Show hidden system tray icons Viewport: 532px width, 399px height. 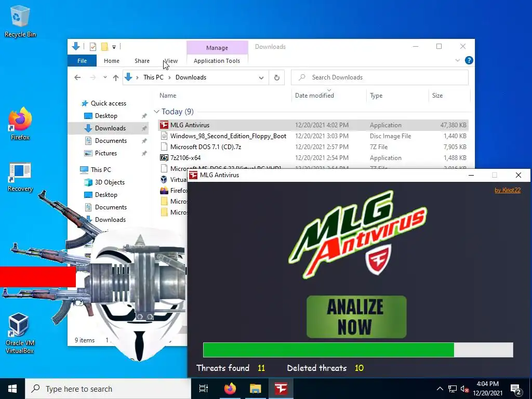440,389
